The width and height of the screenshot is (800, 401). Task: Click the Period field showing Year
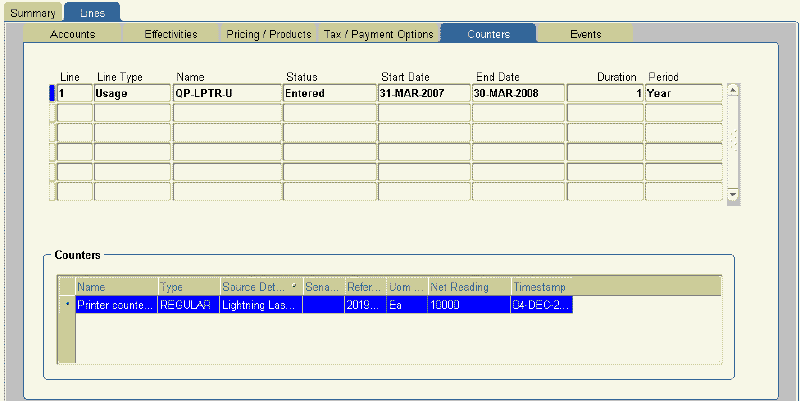pos(684,93)
